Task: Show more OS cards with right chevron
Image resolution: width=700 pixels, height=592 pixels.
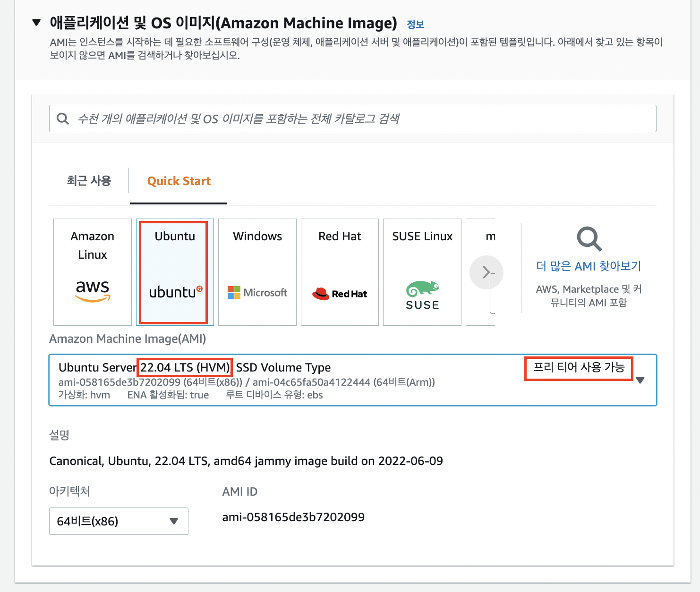Action: point(486,272)
